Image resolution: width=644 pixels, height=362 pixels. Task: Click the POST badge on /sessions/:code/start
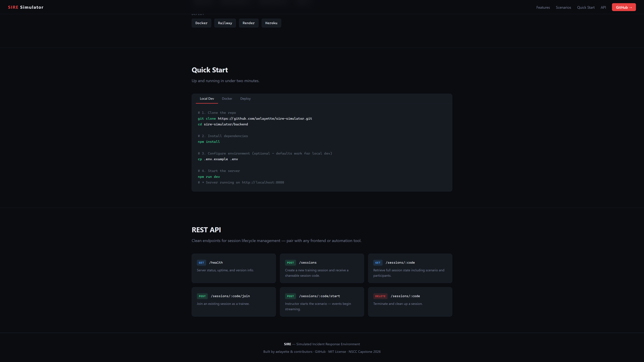pos(290,296)
